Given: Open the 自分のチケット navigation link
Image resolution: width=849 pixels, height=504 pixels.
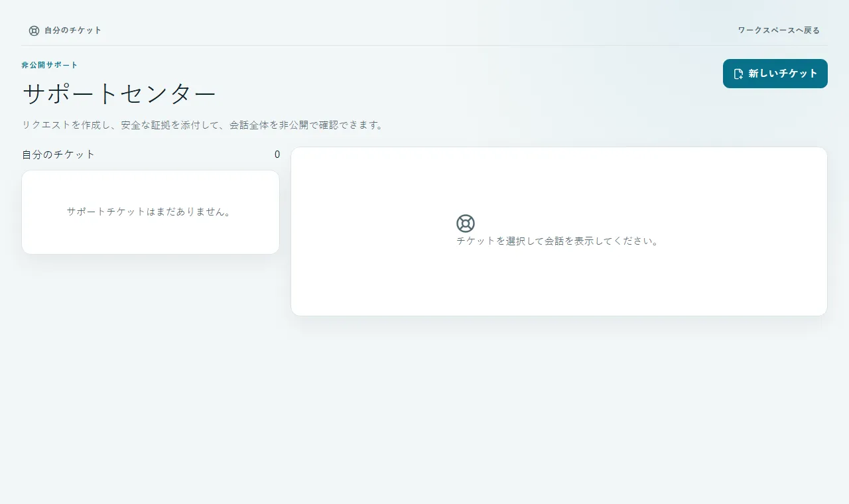Looking at the screenshot, I should click(x=65, y=31).
